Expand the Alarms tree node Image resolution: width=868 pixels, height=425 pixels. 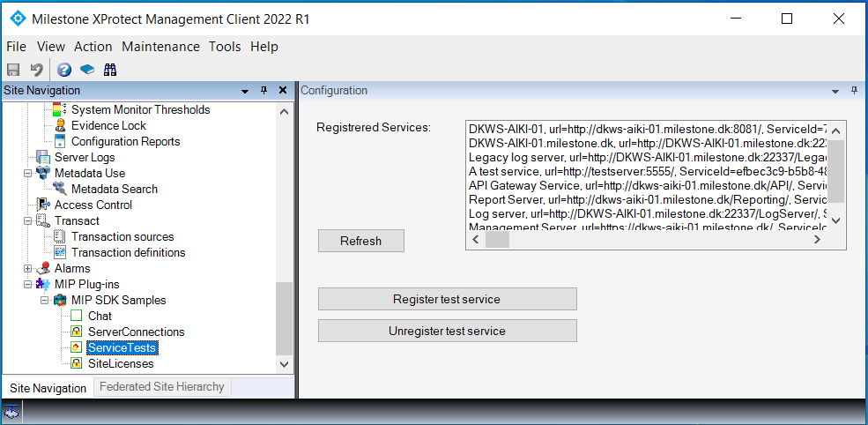coord(27,269)
